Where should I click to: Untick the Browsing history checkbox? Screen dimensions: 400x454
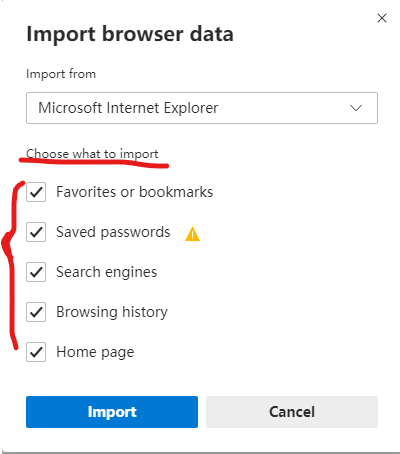[x=36, y=312]
